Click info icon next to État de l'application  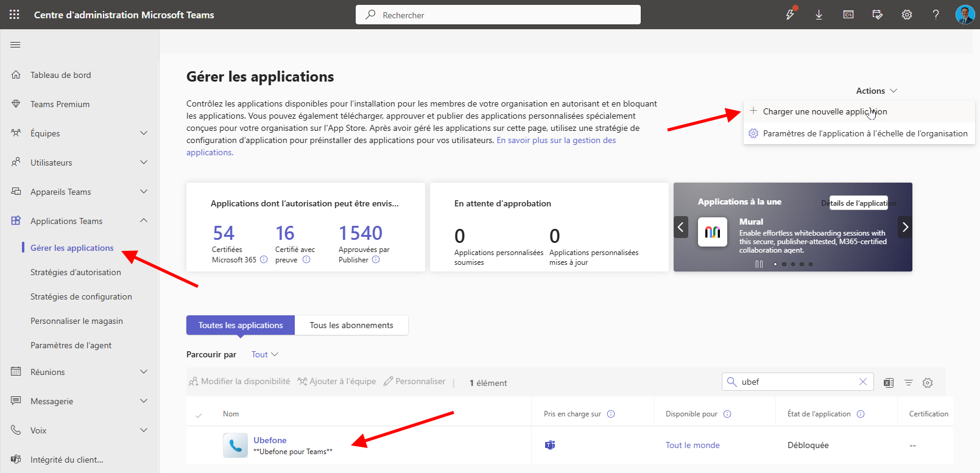pyautogui.click(x=861, y=414)
